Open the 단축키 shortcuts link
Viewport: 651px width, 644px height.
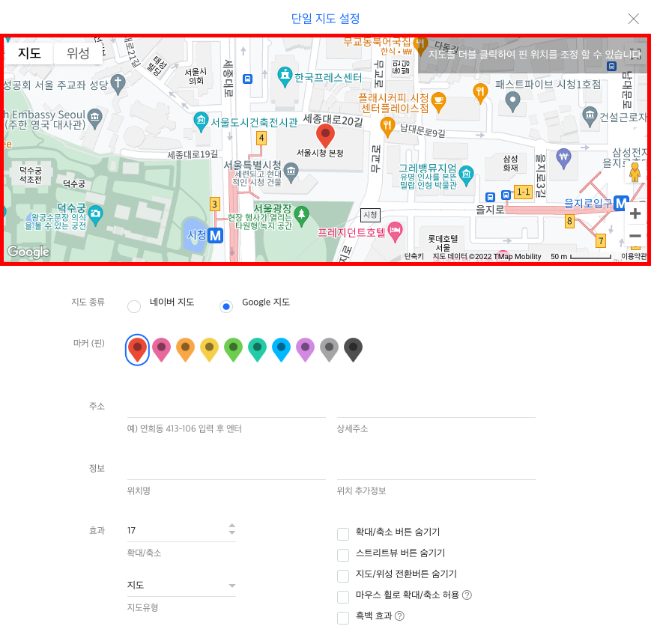(x=414, y=256)
